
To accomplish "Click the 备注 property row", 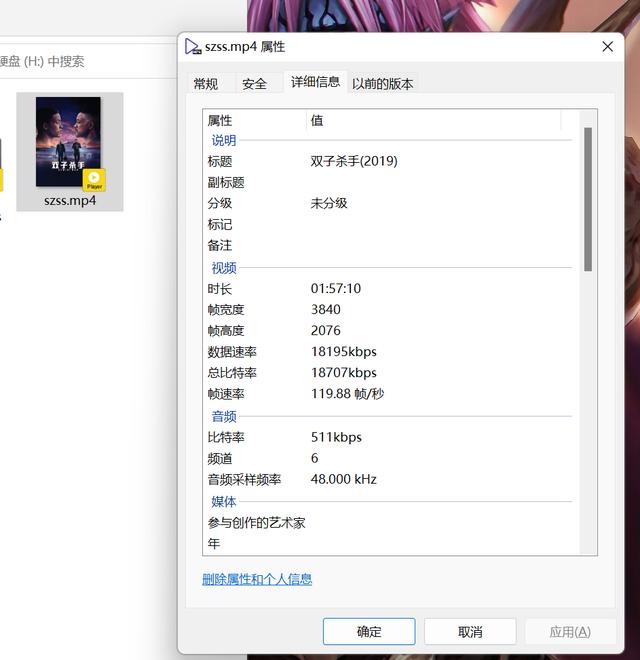I will [389, 245].
